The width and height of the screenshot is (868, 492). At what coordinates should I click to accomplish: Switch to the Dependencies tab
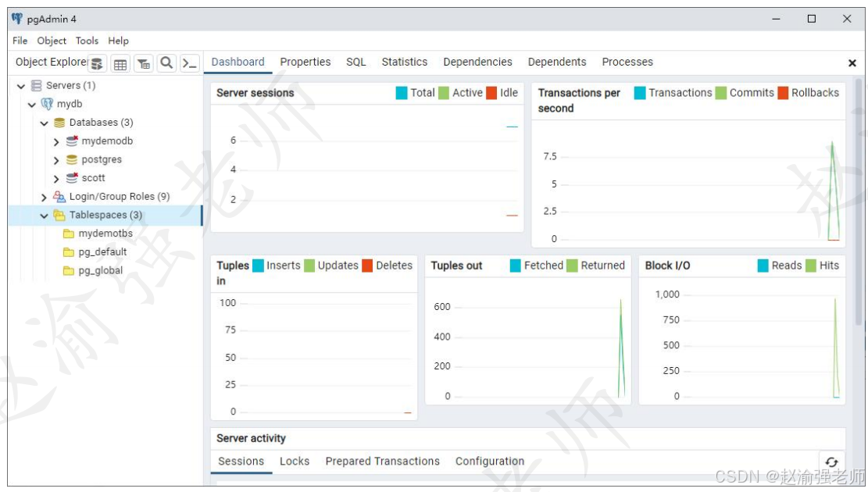477,62
